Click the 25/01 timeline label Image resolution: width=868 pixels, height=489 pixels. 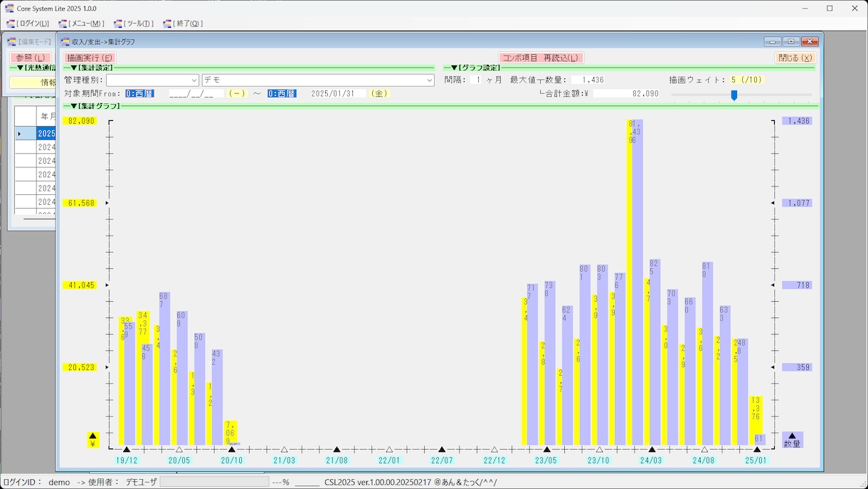[756, 461]
